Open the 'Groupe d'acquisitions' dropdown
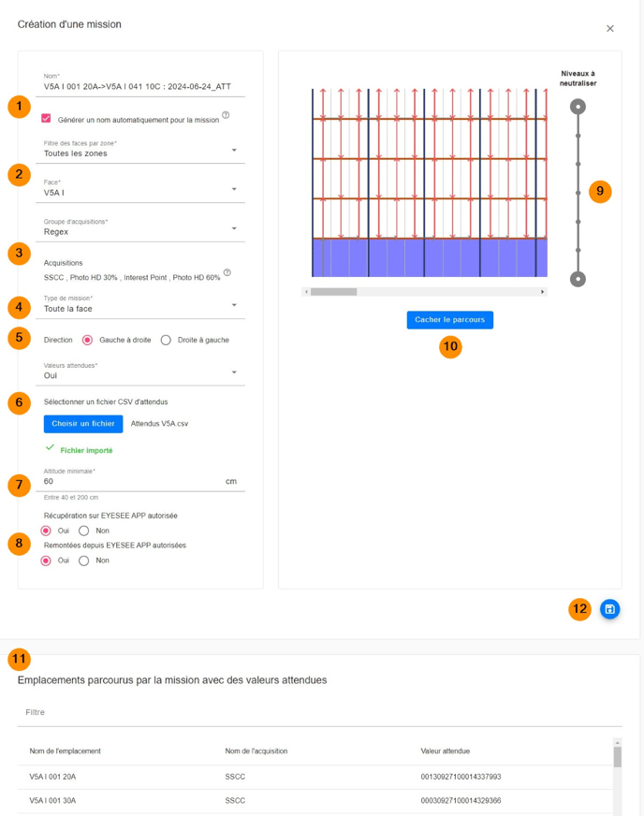 click(x=140, y=229)
